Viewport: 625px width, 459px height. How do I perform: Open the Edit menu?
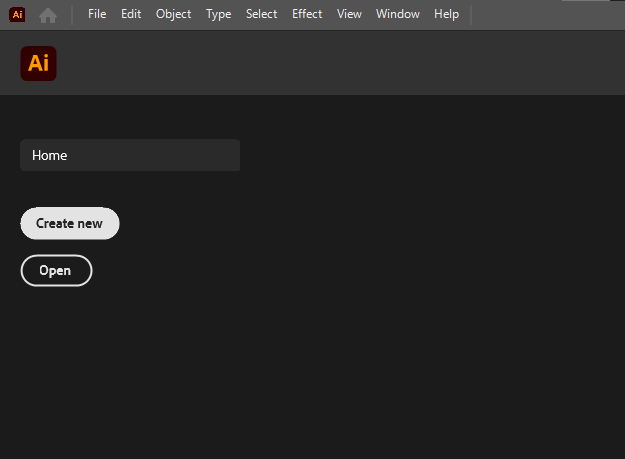pyautogui.click(x=131, y=14)
